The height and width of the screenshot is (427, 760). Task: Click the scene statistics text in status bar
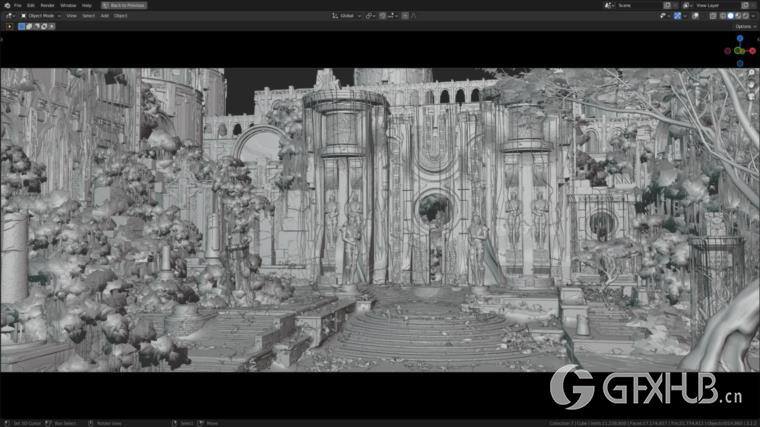tap(652, 423)
